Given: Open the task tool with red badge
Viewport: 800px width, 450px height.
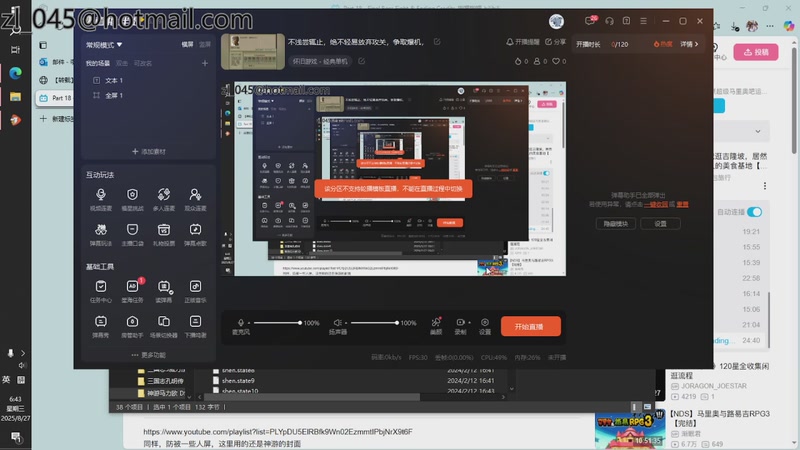Looking at the screenshot, I should click(133, 291).
